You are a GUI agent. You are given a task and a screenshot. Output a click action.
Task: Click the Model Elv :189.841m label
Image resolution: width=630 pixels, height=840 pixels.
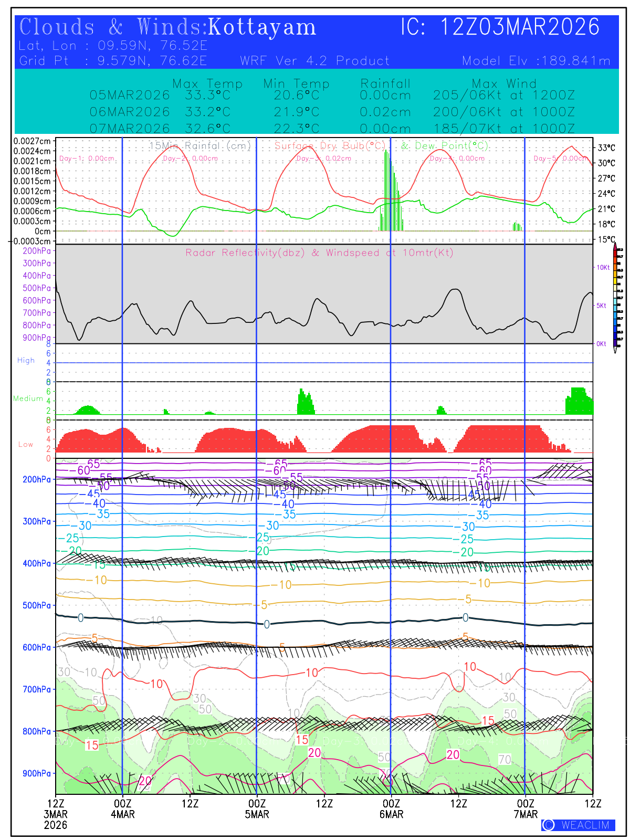coord(536,61)
